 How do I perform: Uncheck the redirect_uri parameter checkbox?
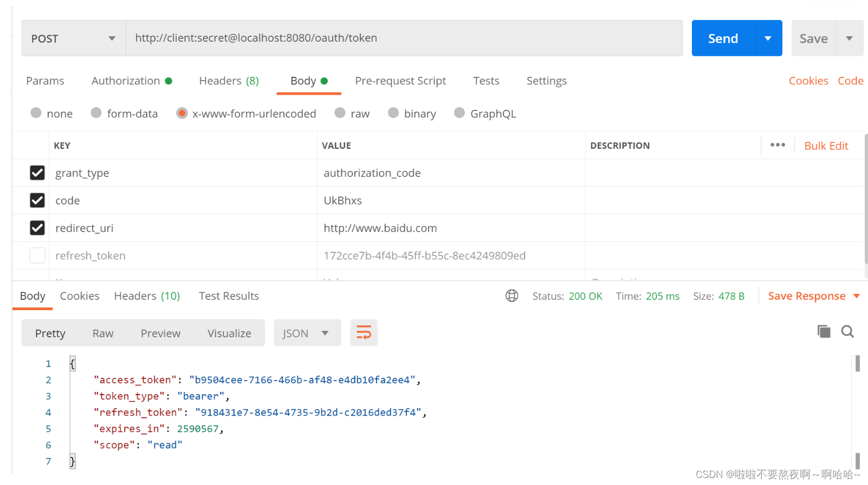pyautogui.click(x=37, y=228)
